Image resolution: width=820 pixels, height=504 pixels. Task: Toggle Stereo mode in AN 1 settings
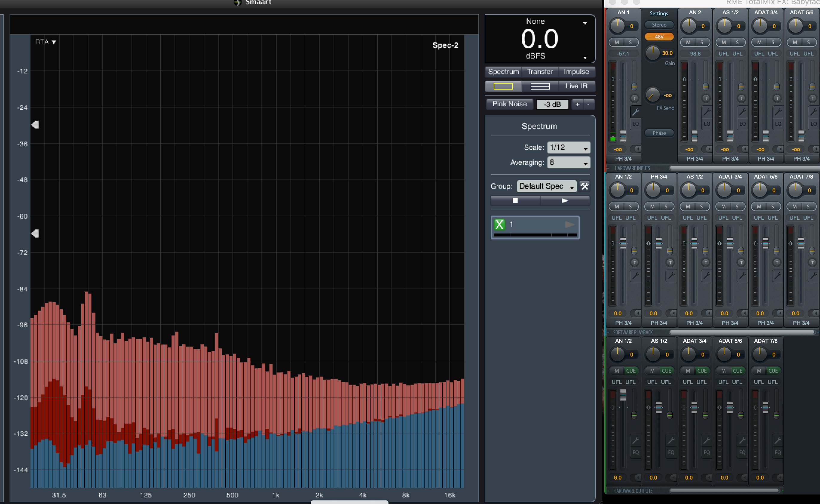tap(659, 25)
